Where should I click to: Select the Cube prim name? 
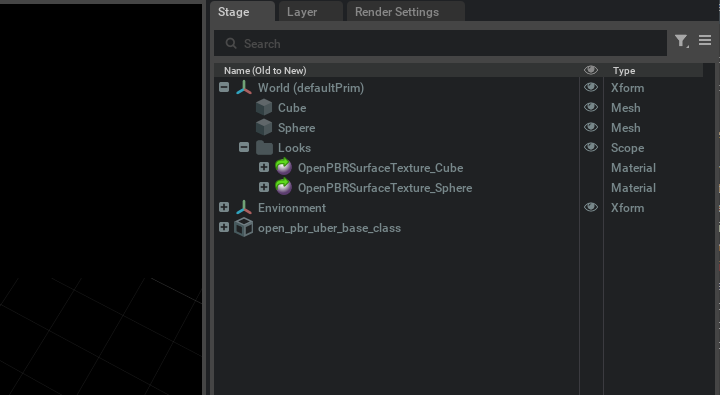pos(292,108)
